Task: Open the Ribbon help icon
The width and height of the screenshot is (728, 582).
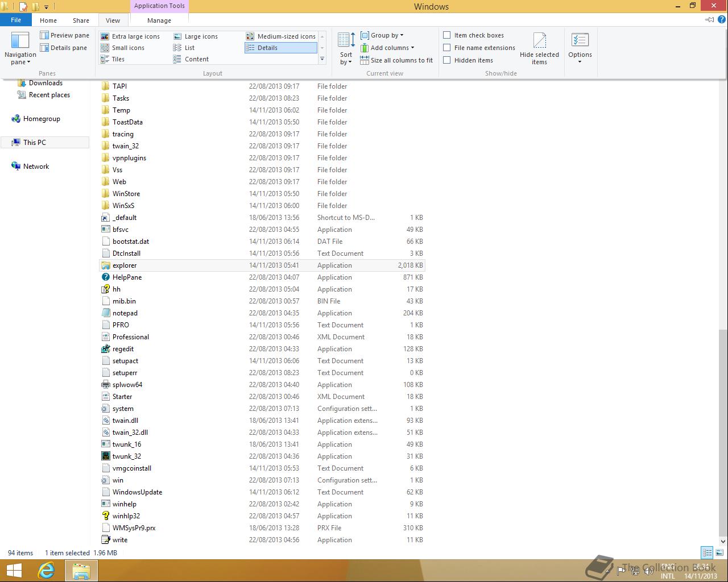Action: click(x=722, y=20)
